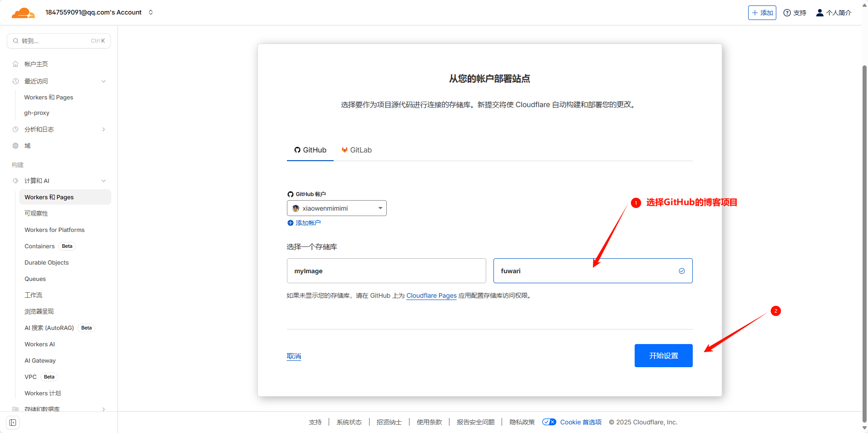Click the home icon for 帐户主页
The width and height of the screenshot is (868, 433).
tap(15, 64)
